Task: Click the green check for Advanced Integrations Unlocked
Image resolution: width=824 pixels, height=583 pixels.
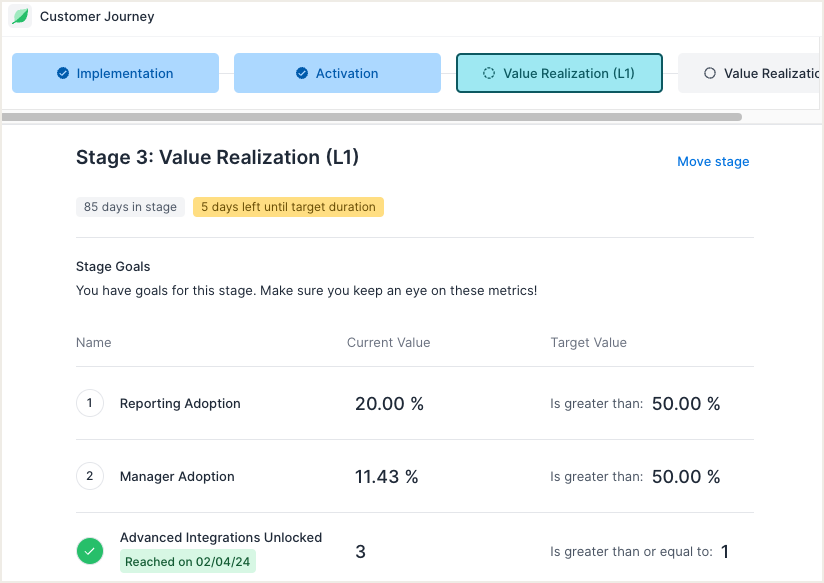Action: pos(89,551)
